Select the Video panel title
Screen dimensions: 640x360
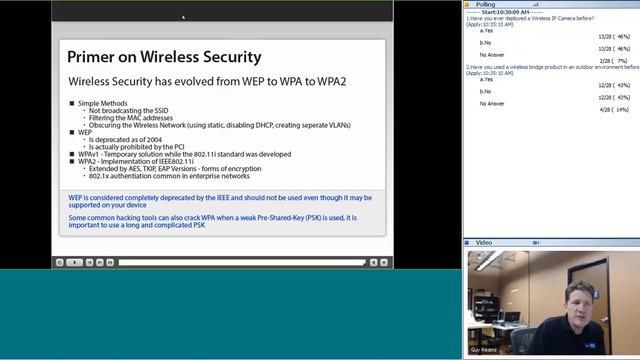(484, 243)
